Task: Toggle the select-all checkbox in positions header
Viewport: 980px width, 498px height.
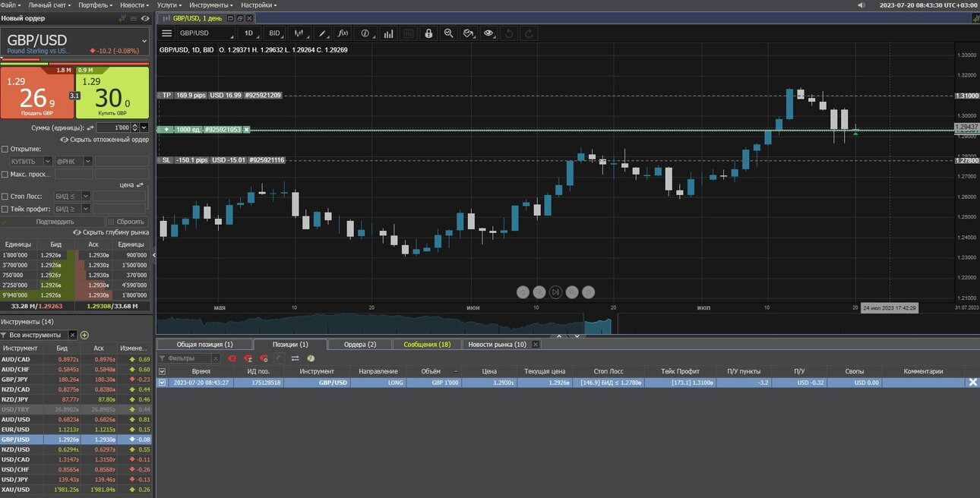Action: 162,371
